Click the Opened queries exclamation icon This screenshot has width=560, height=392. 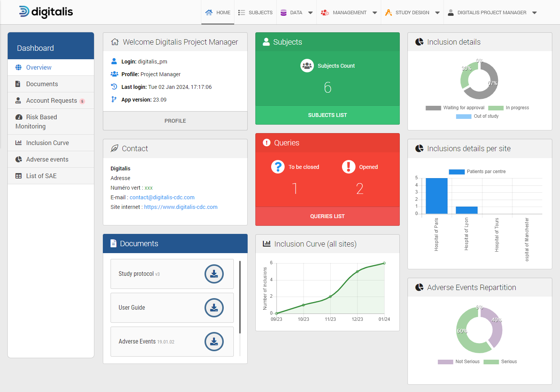click(x=349, y=167)
